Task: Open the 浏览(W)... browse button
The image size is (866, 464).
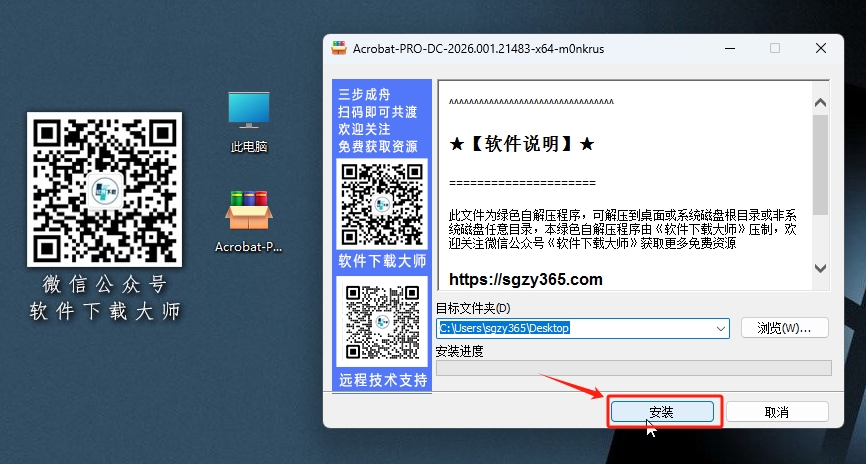Action: click(784, 328)
